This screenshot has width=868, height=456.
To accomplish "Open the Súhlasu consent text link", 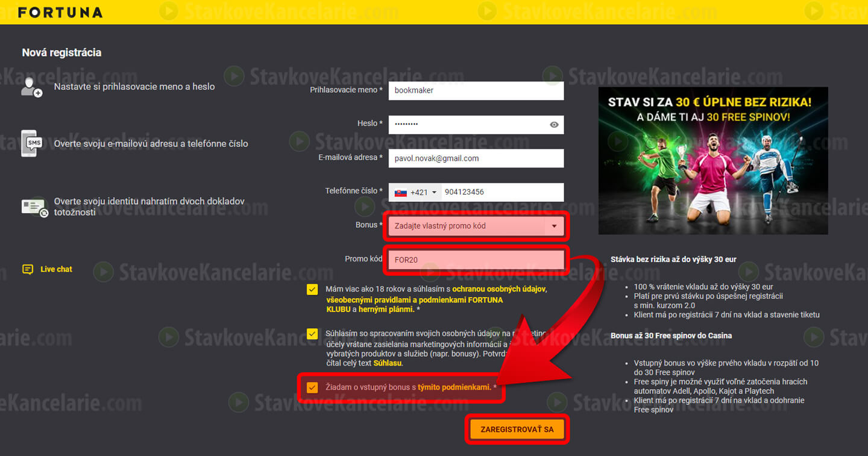I will [x=387, y=363].
